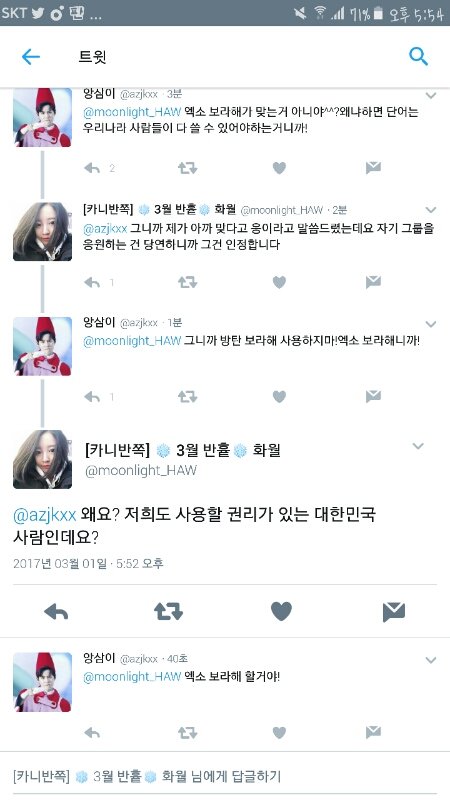Like the 3분 tweet from 앙삼이
450x800 pixels.
pyautogui.click(x=279, y=168)
